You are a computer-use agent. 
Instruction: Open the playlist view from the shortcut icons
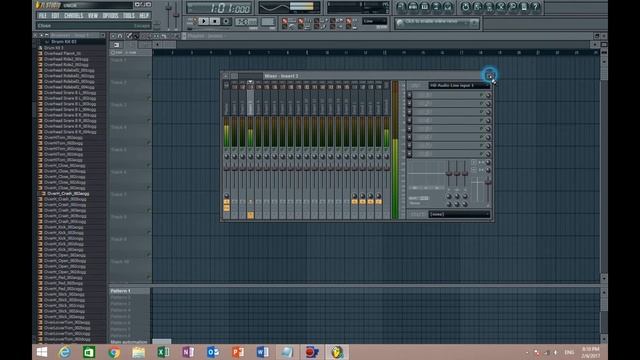[x=401, y=7]
